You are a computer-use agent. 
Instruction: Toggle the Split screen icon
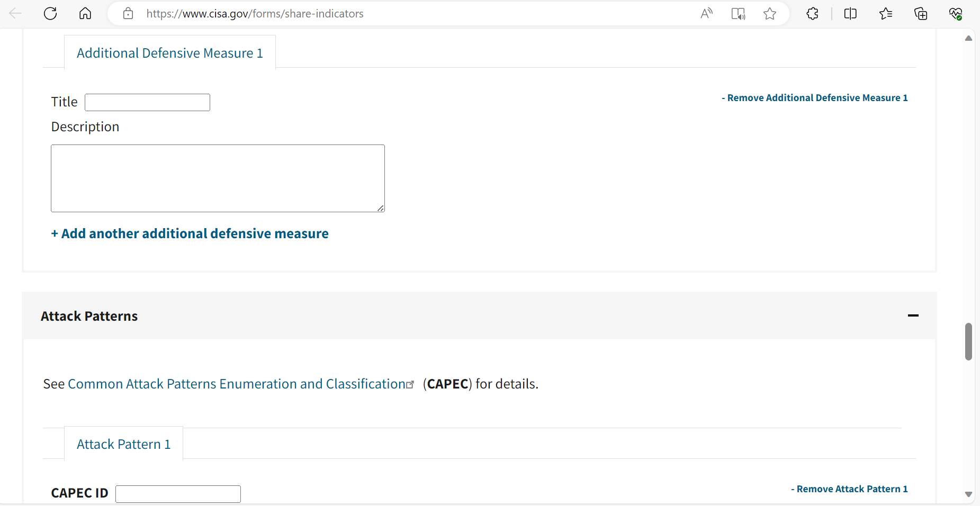click(850, 14)
